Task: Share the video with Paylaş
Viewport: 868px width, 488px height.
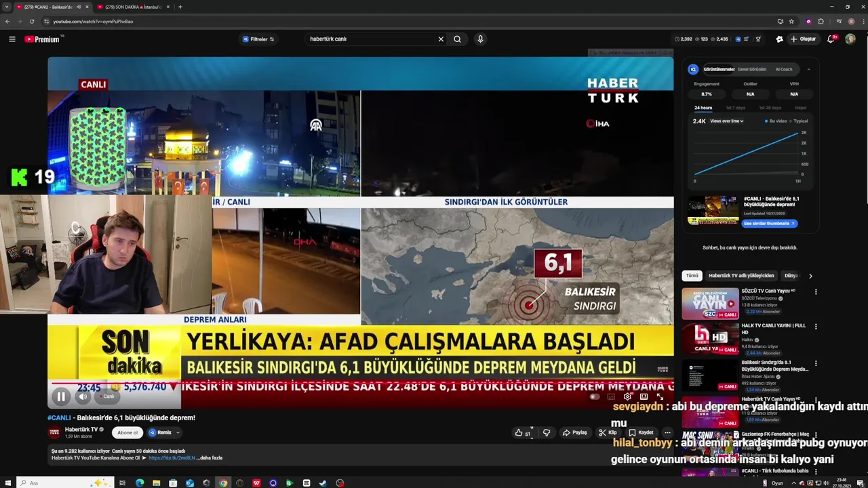Action: [575, 432]
